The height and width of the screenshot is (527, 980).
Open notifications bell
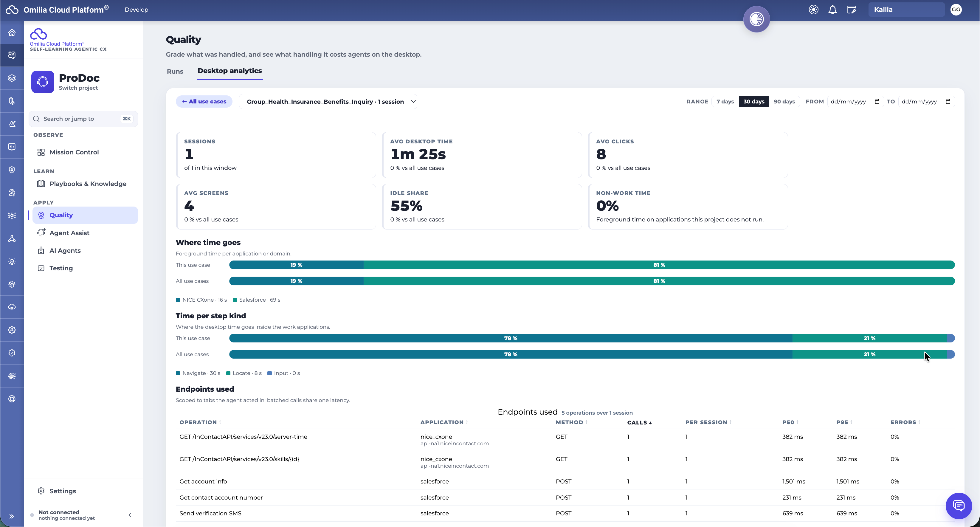point(832,10)
